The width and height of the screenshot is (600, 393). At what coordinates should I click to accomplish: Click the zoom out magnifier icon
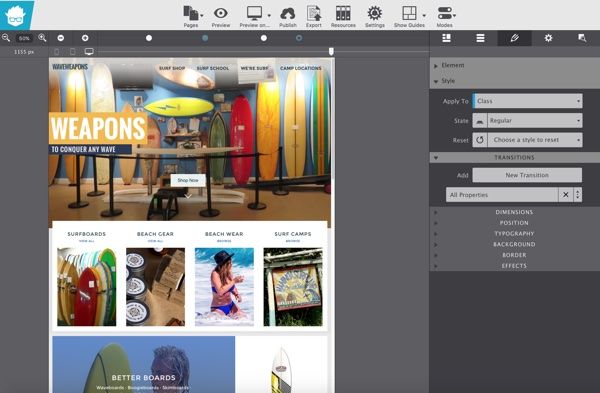(x=6, y=38)
